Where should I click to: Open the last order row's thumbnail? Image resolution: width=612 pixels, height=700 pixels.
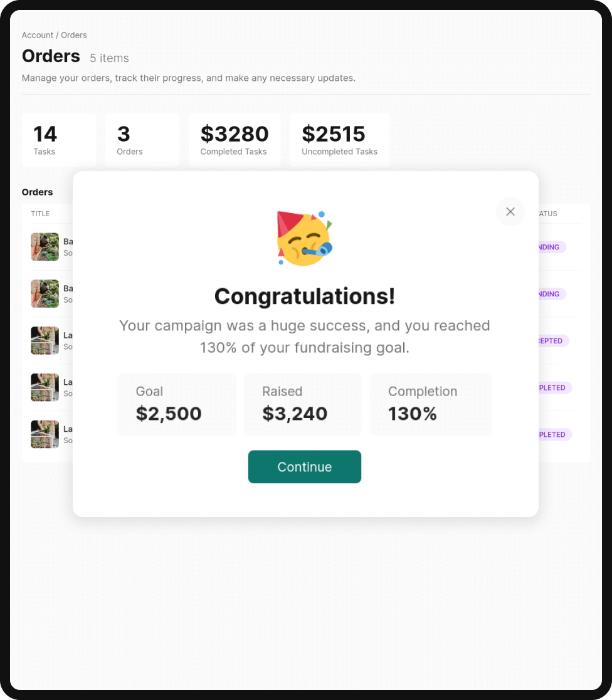[45, 434]
